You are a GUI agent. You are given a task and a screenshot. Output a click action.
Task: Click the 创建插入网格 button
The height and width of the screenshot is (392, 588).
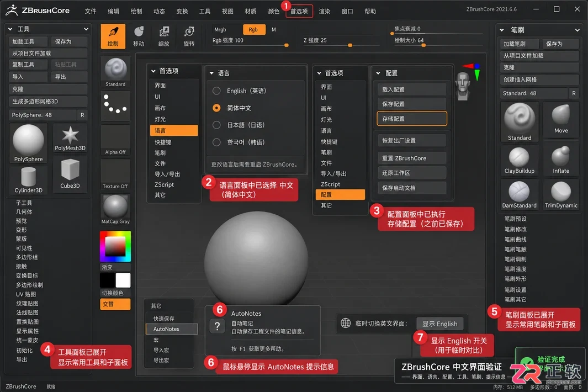[x=539, y=80]
